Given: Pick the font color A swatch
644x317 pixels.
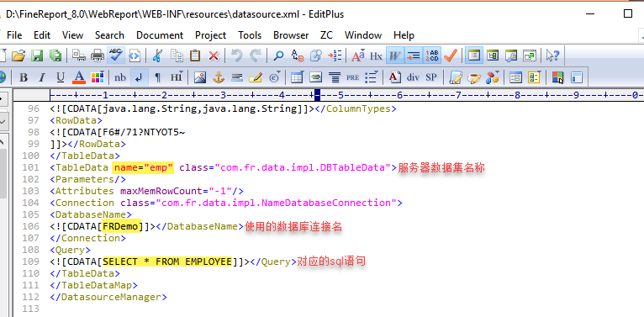Looking at the screenshot, I should (79, 77).
